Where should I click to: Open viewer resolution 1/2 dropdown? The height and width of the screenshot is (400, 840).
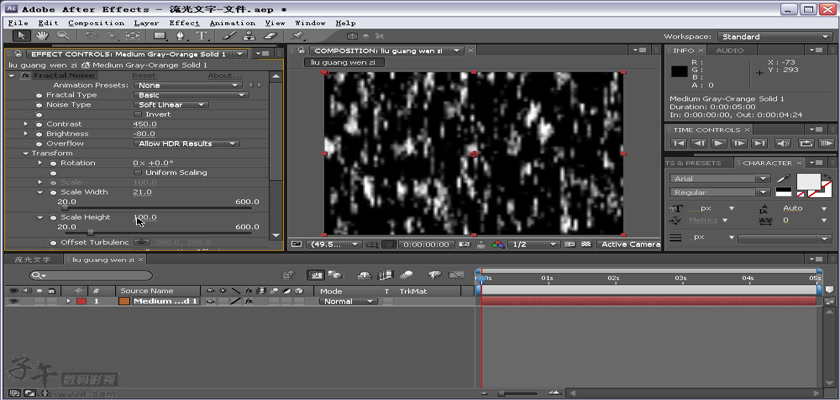(x=533, y=244)
